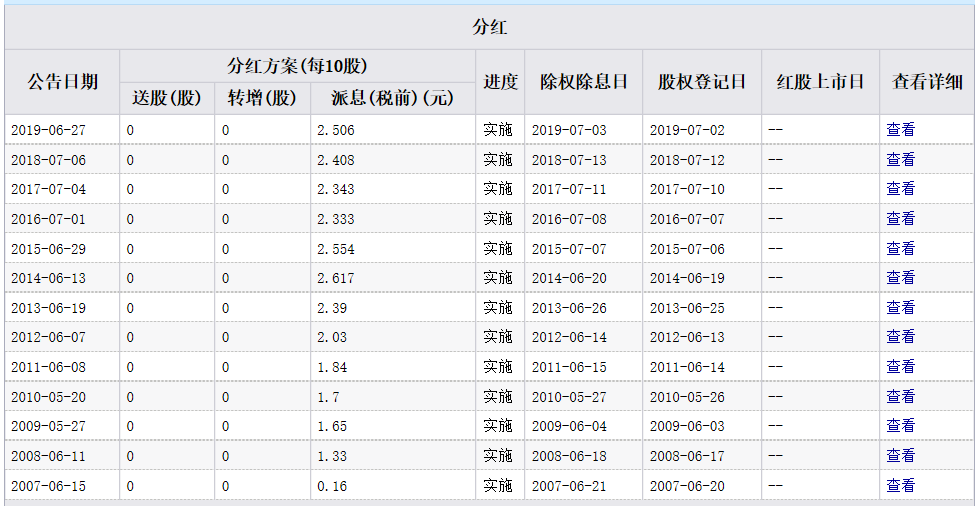Click the 红股上市日 column header
Image resolution: width=980 pixels, height=506 pixels.
[x=820, y=82]
